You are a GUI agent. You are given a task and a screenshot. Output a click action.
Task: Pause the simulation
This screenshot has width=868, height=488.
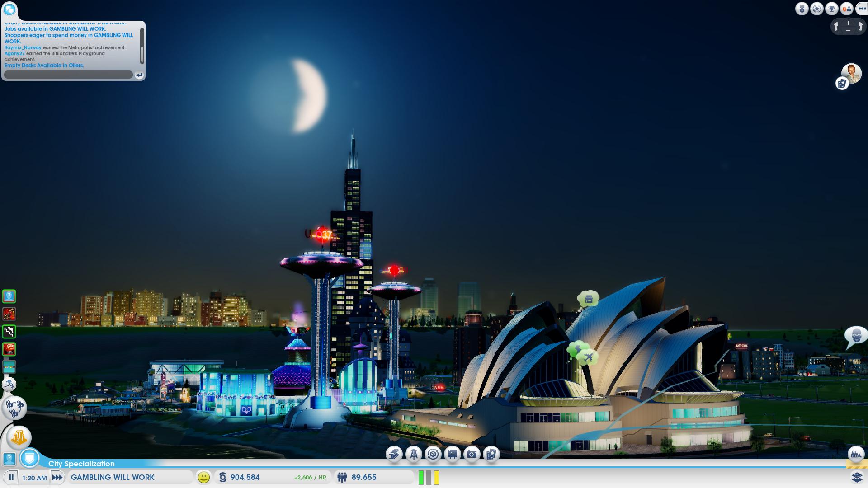(x=11, y=477)
